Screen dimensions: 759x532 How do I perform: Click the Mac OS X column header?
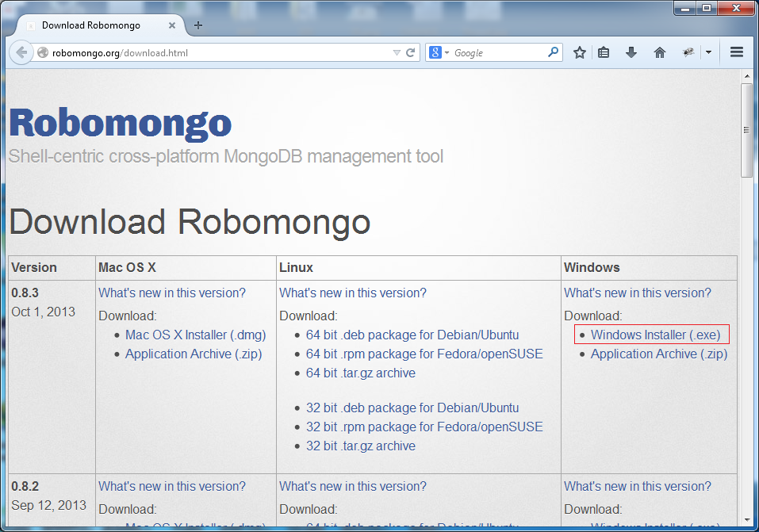(x=127, y=268)
